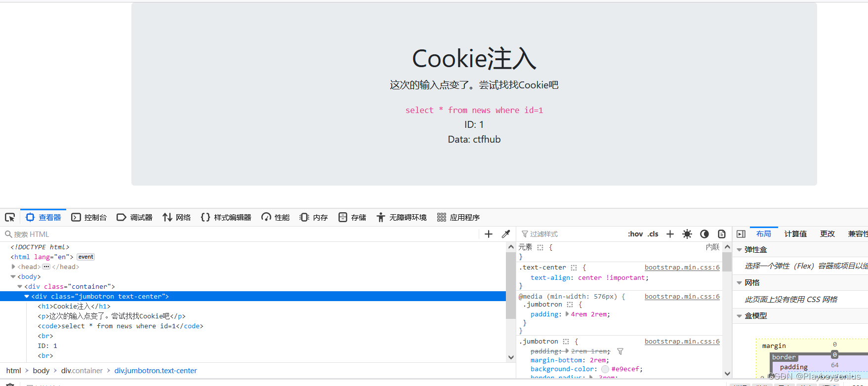Click rules panel scrollbar down arrow
The height and width of the screenshot is (386, 868).
point(727,374)
